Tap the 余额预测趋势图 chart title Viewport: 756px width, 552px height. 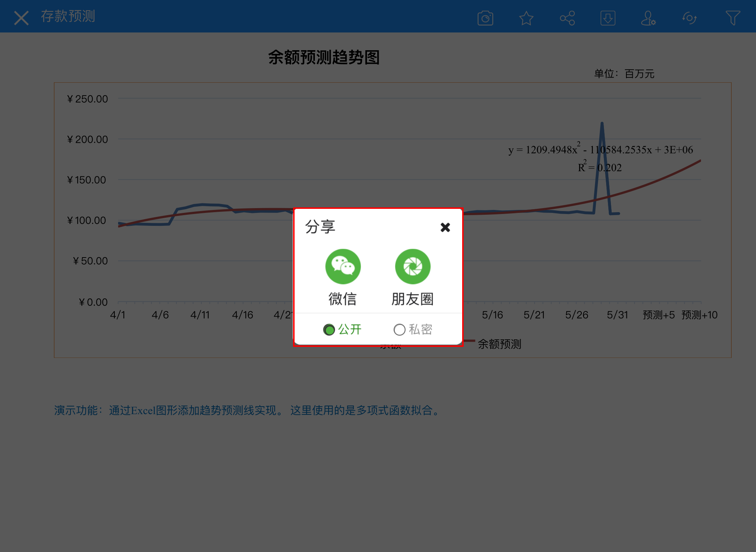(x=324, y=58)
